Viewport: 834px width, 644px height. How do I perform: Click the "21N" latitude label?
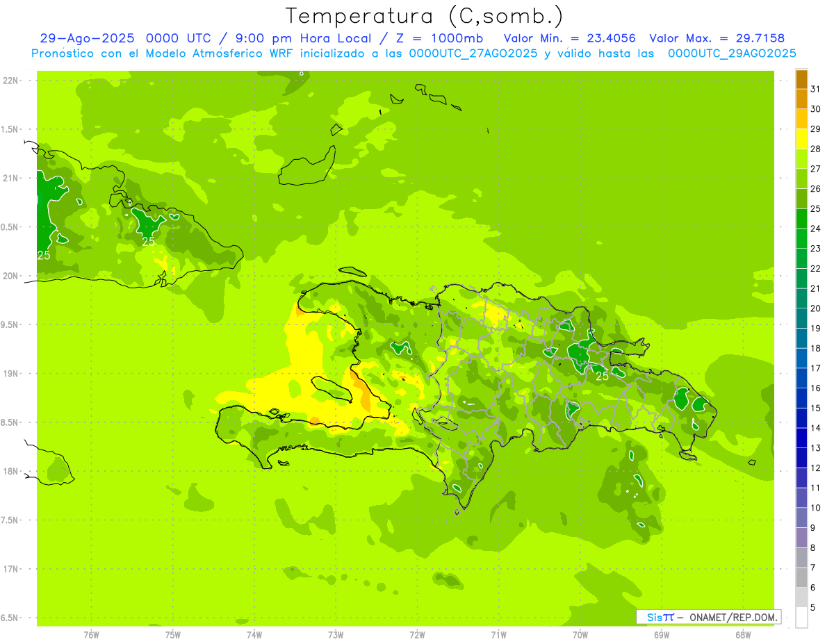(x=10, y=179)
